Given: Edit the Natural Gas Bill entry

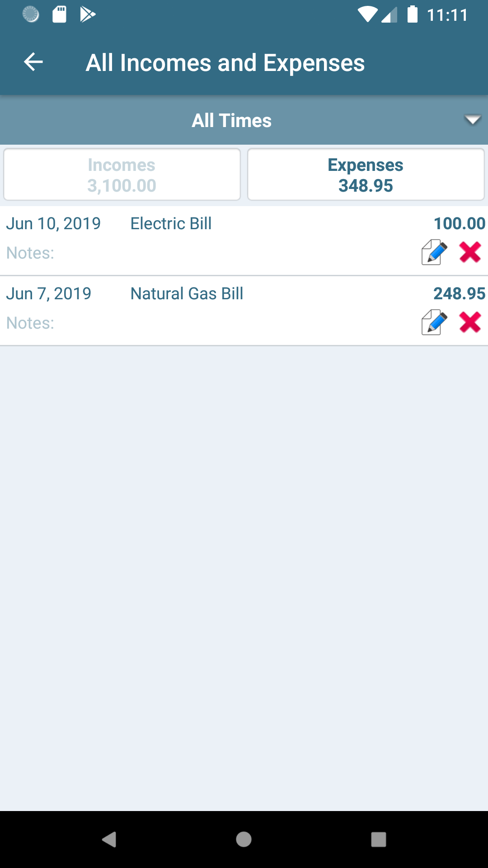Looking at the screenshot, I should 434,322.
